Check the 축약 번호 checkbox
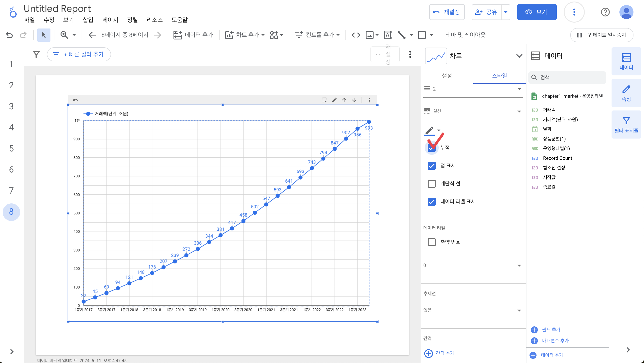 431,242
